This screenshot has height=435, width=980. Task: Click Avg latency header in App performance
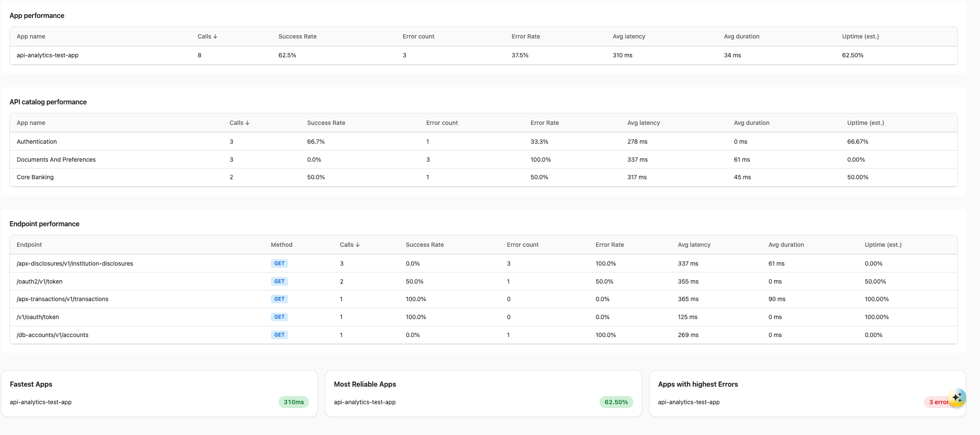coord(629,36)
